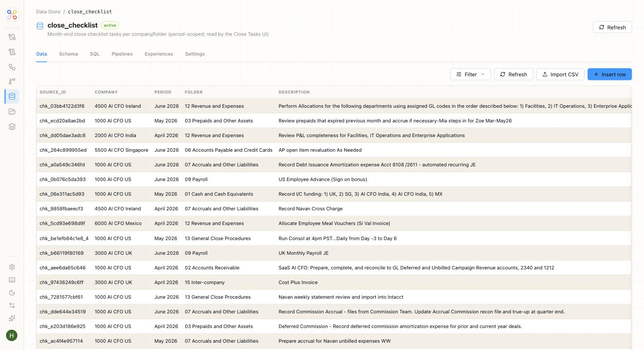Click 2000 AI CFO India cell
The width and height of the screenshot is (644, 350).
point(115,135)
